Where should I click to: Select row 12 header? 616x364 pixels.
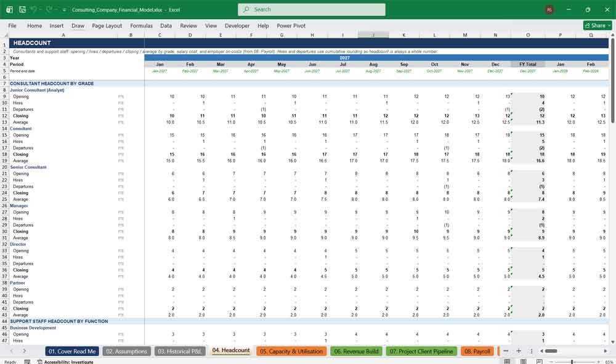[4, 116]
